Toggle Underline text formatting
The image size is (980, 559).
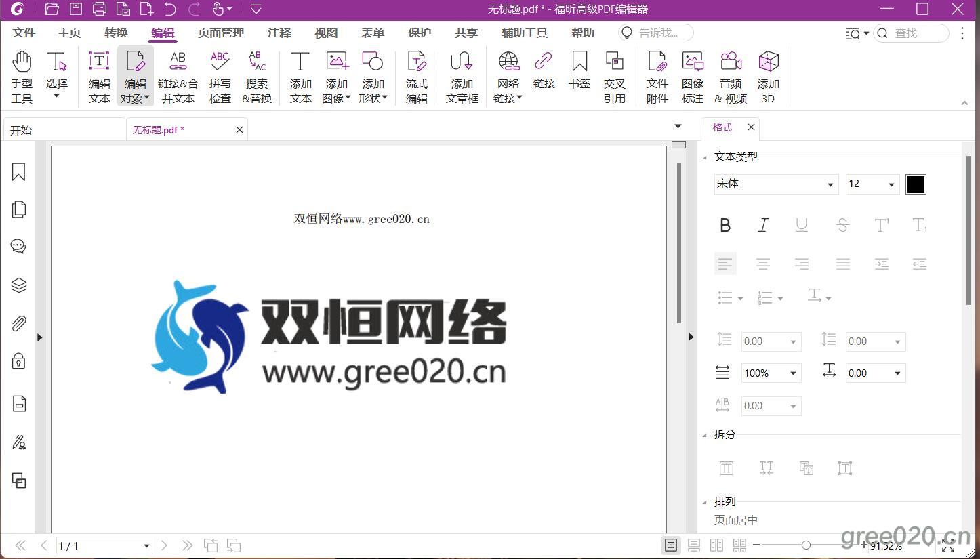[802, 226]
